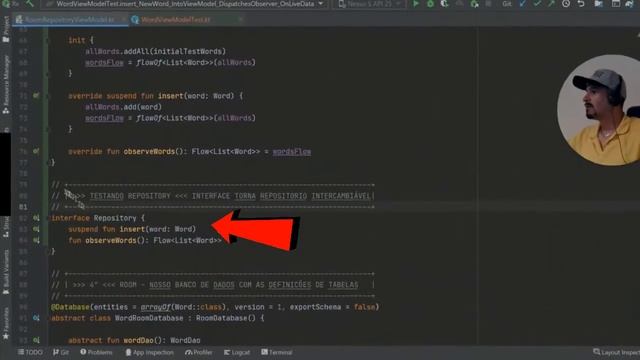Collapse the init block fold marker

coord(47,40)
